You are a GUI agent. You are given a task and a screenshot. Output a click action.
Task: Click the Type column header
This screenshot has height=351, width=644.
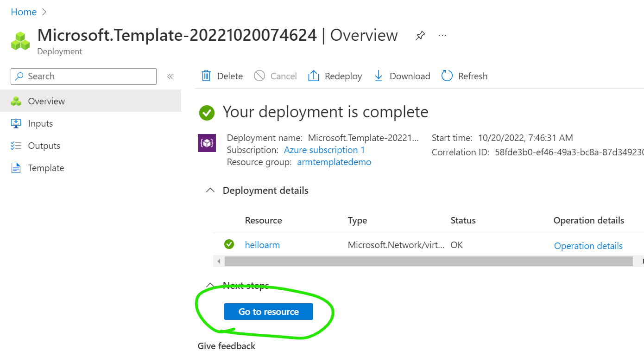(358, 220)
